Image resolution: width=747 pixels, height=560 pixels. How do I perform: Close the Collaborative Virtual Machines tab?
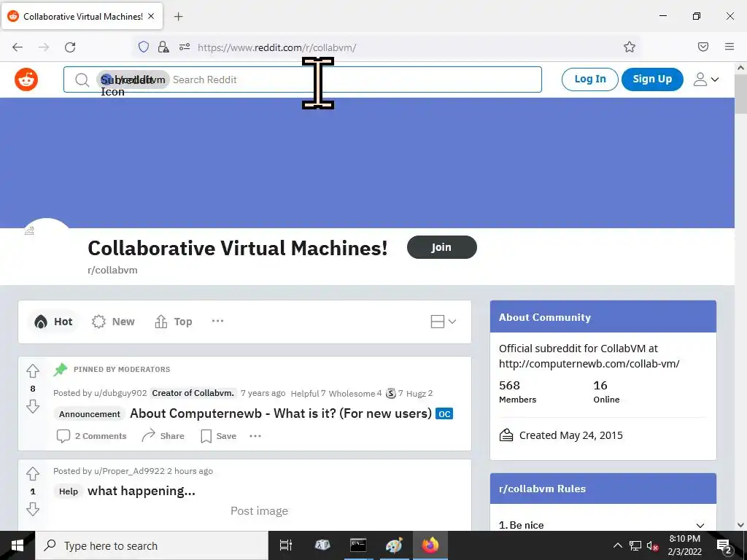point(151,16)
